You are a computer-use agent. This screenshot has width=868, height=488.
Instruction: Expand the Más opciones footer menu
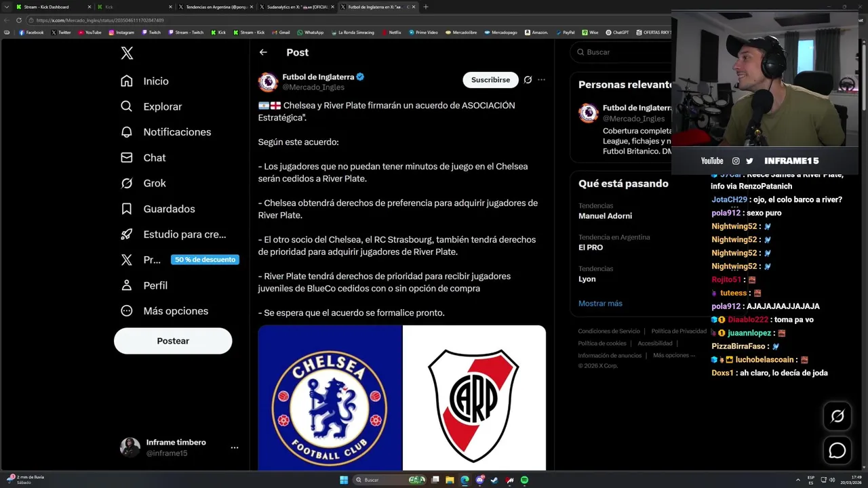click(674, 356)
